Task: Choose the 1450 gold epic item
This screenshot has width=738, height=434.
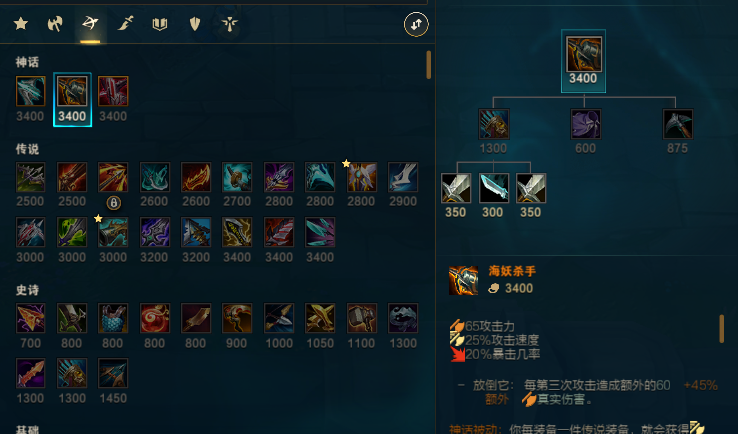Action: point(113,373)
